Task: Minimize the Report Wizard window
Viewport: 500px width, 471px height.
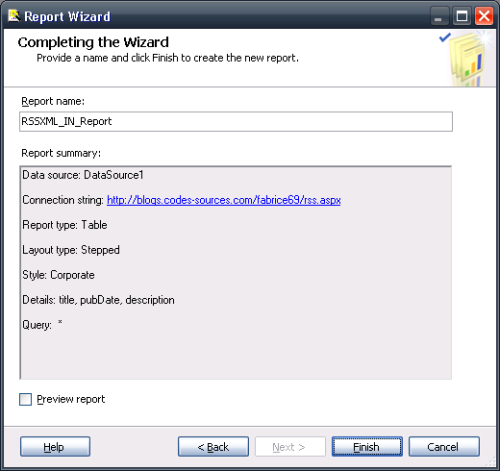Action: [x=438, y=16]
